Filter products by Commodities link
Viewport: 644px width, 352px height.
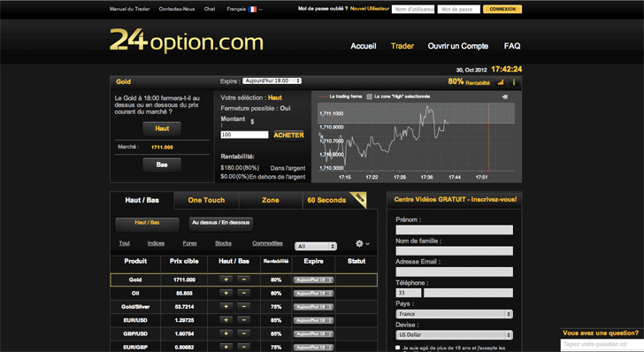tap(267, 243)
